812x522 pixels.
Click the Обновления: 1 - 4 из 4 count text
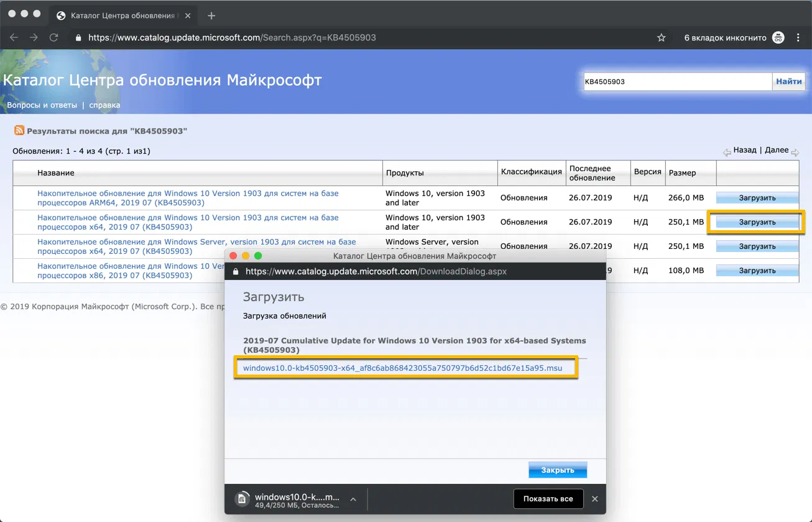[81, 151]
